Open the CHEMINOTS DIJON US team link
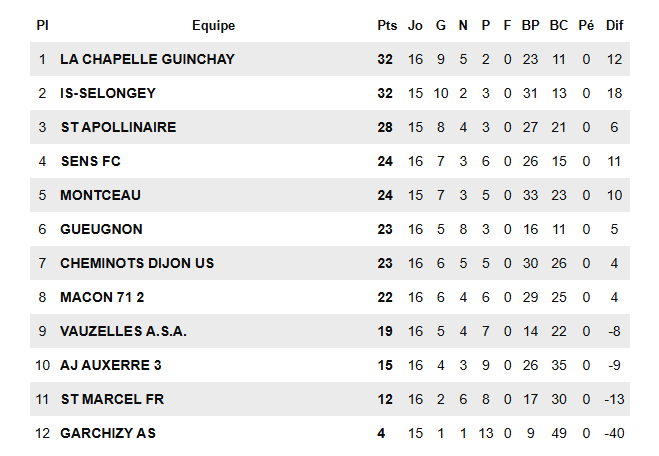Screen dimensions: 659x456 137,263
